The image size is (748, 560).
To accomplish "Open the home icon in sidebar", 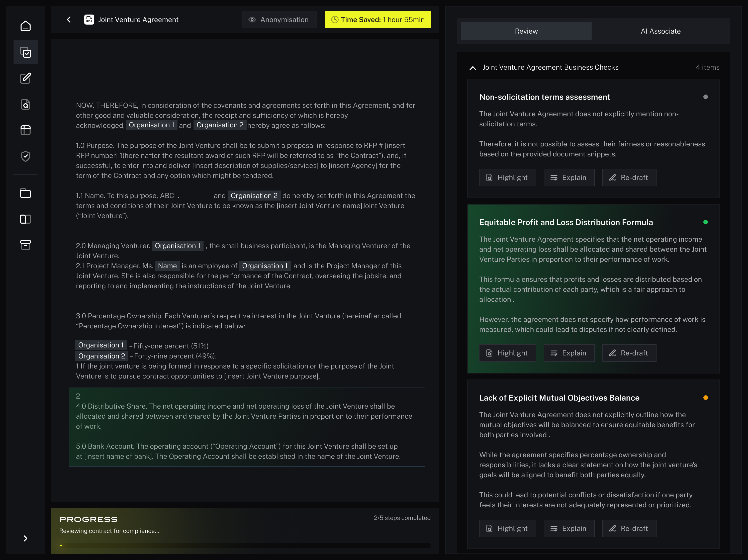I will point(25,26).
